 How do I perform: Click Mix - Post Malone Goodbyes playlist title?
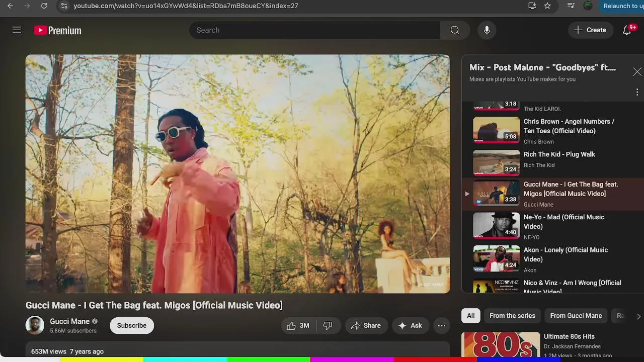[542, 67]
